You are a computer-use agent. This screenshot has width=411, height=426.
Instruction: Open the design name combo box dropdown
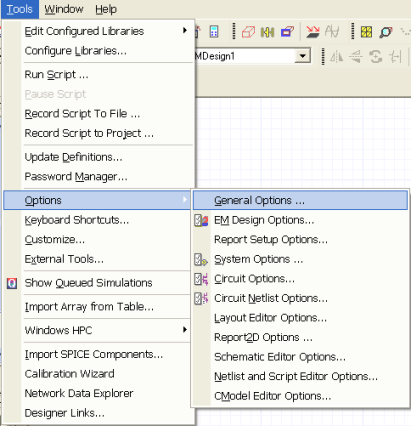point(303,56)
